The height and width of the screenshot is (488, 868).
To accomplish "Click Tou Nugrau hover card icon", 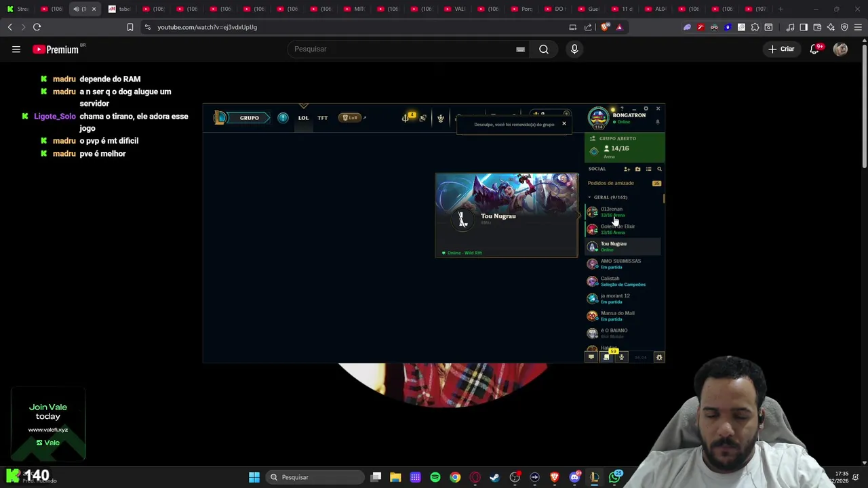I will pyautogui.click(x=462, y=219).
